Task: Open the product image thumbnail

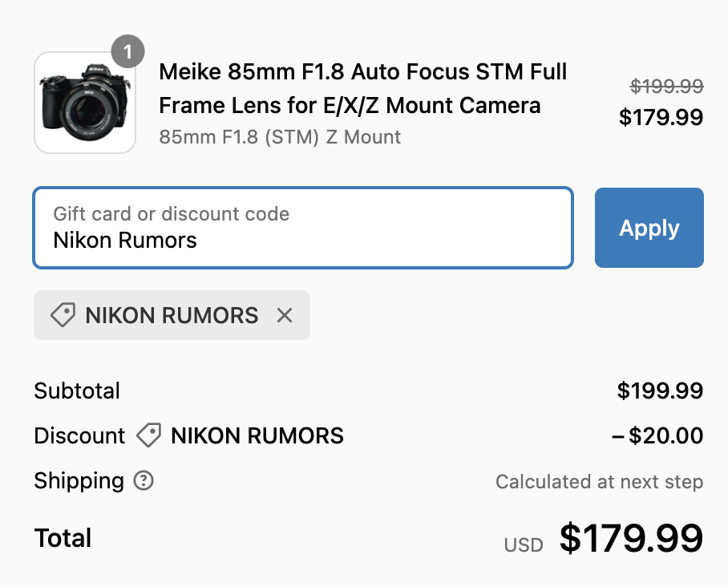Action: (x=85, y=102)
